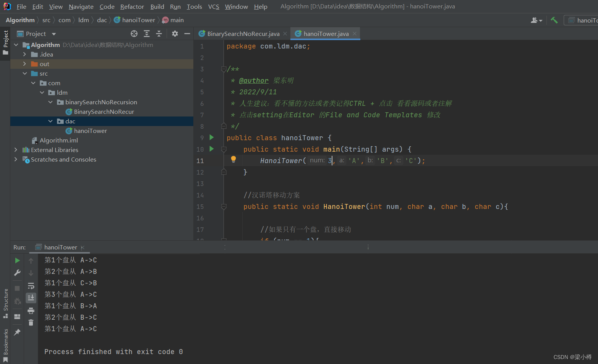Collapse the binarySearchNoRecursion package

[x=50, y=102]
